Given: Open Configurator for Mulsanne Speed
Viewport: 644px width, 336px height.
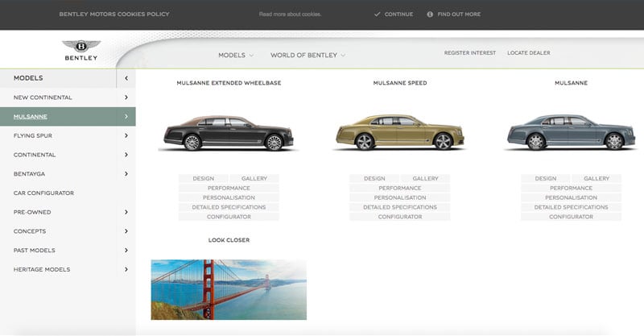Looking at the screenshot, I should [400, 217].
